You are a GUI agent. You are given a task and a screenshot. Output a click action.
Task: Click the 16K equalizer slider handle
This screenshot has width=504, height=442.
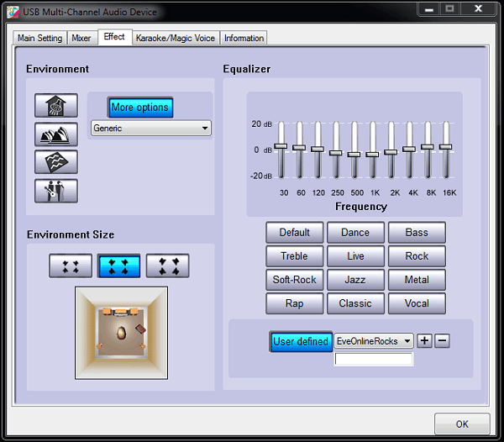[x=445, y=147]
